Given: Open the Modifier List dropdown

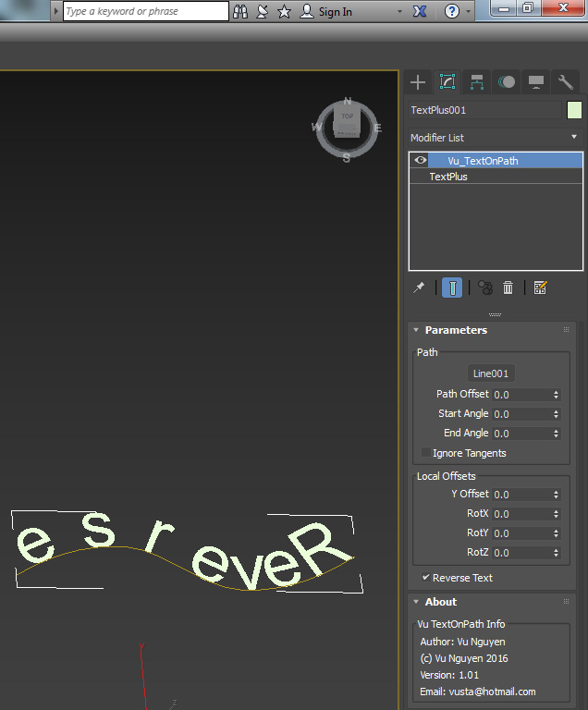Looking at the screenshot, I should (x=496, y=138).
